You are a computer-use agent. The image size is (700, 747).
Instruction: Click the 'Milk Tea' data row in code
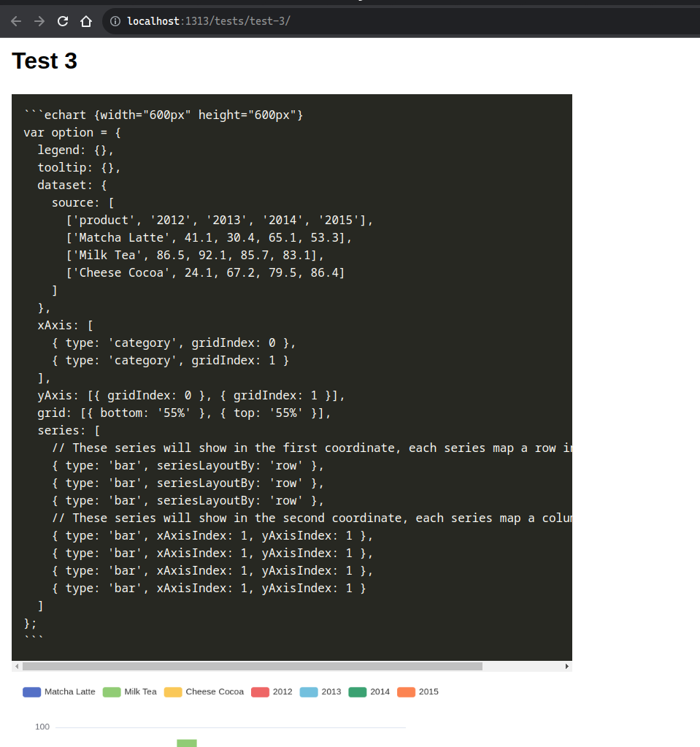tap(195, 256)
